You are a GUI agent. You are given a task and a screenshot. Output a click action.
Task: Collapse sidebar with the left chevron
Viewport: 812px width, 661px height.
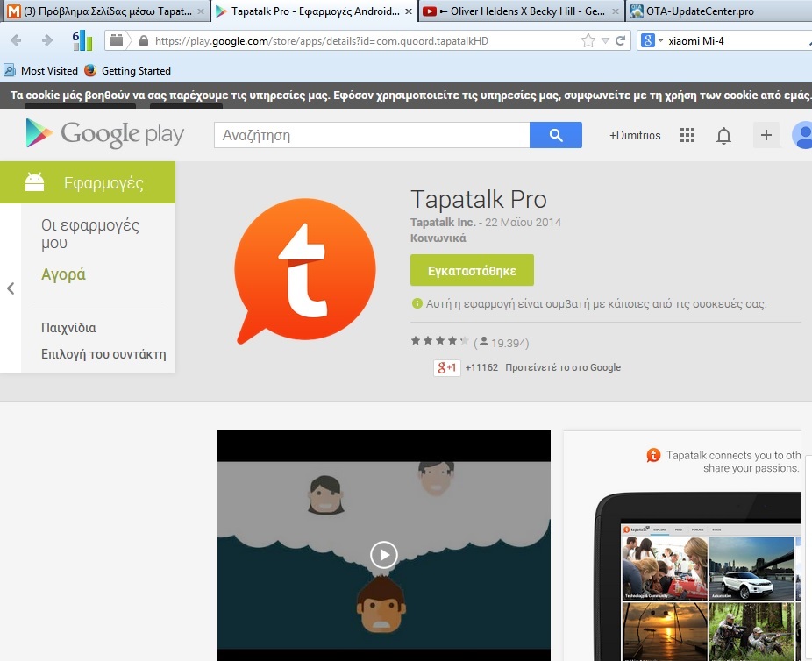point(11,288)
